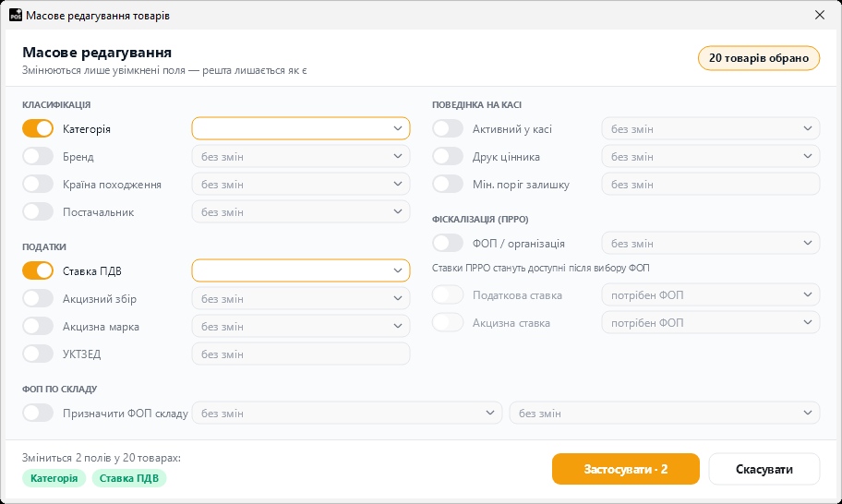Click the Скасувати button
The width and height of the screenshot is (842, 504).
764,469
